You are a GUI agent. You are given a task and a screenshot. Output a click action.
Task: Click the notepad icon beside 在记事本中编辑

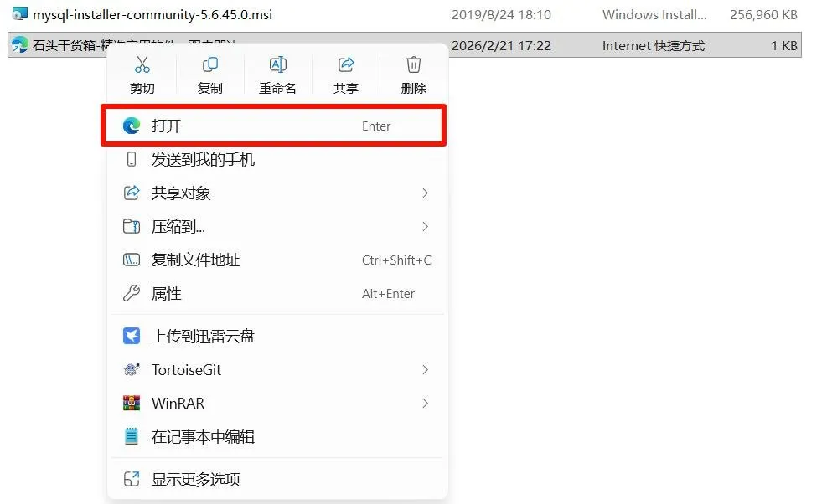click(x=132, y=436)
